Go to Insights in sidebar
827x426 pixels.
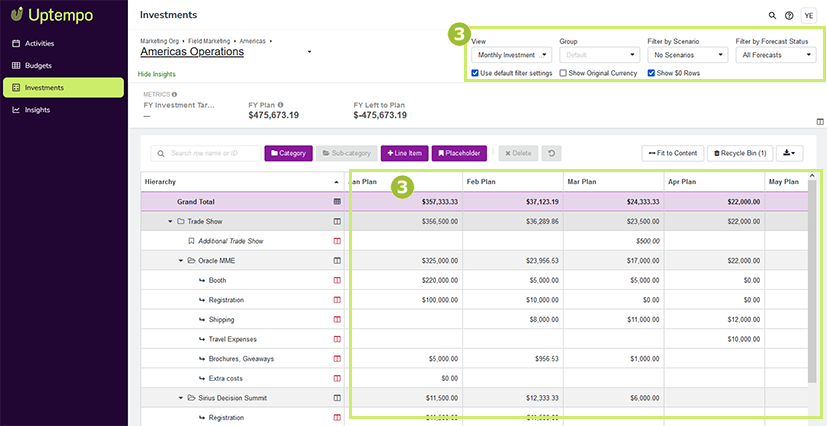63,110
